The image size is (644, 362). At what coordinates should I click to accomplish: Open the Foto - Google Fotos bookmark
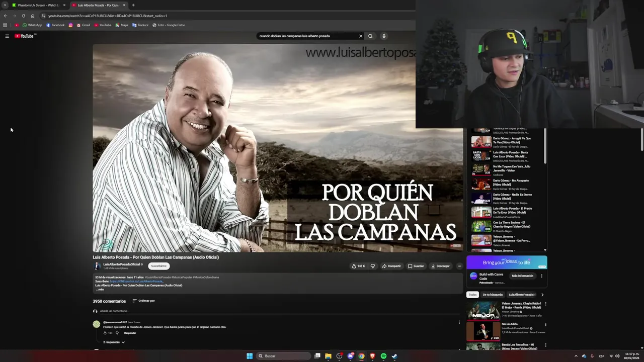(169, 25)
